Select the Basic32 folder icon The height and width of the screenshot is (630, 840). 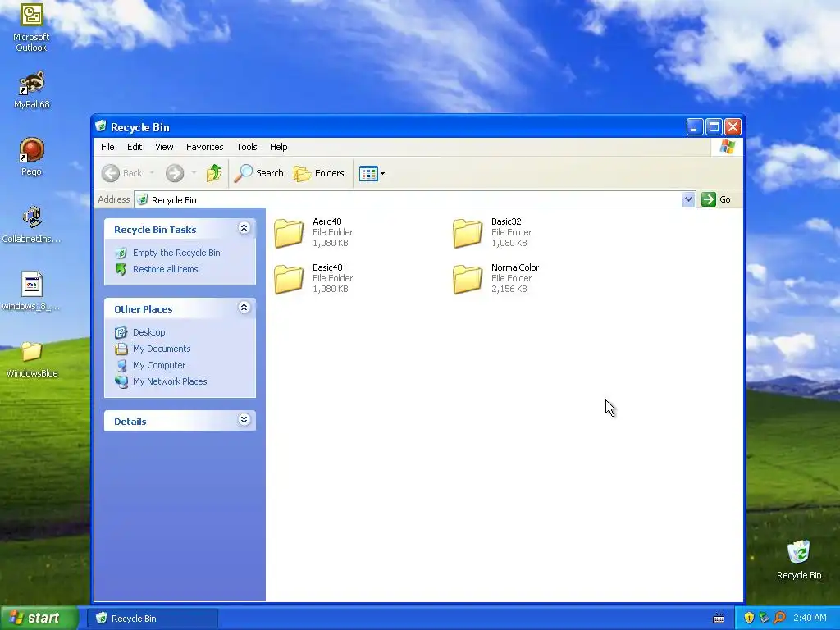pyautogui.click(x=467, y=234)
